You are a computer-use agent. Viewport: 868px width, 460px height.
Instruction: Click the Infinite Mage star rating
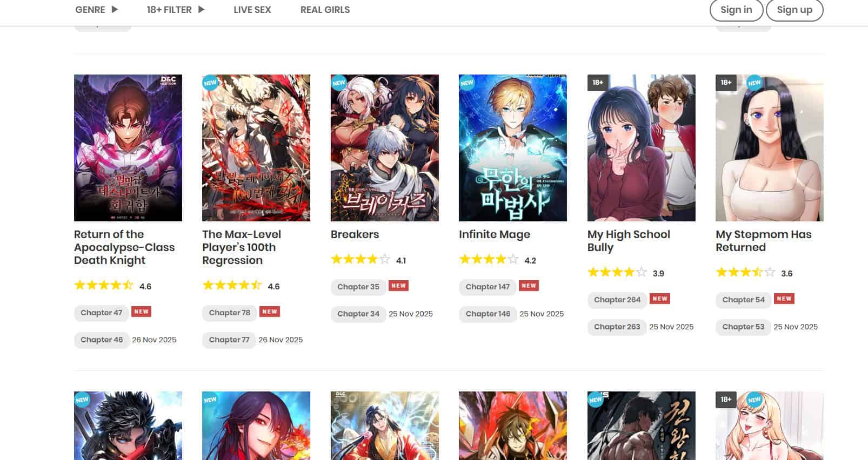pyautogui.click(x=489, y=260)
